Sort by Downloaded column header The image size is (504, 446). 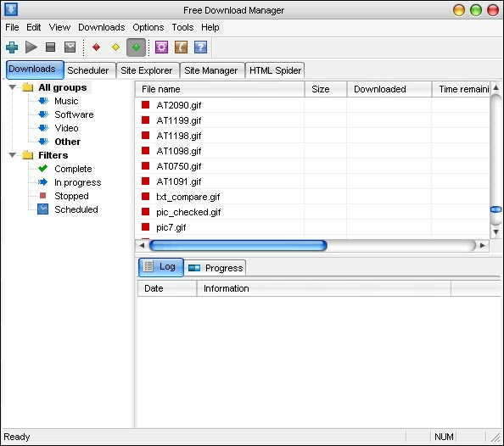point(389,89)
